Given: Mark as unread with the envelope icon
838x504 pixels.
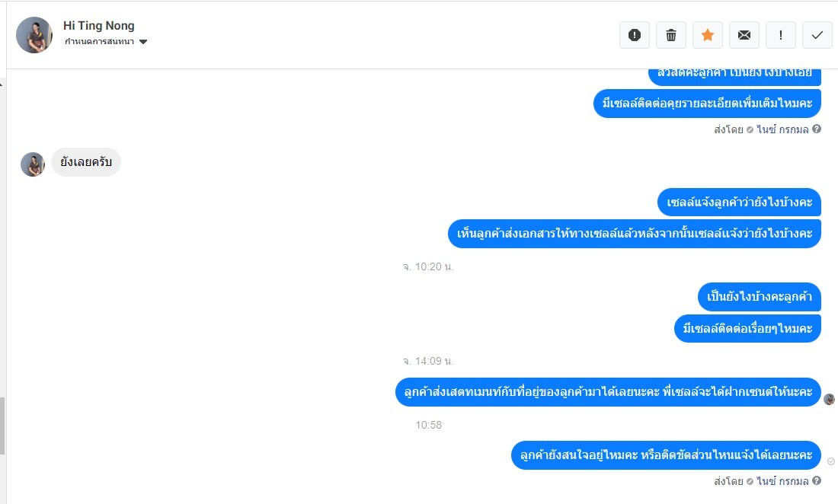Looking at the screenshot, I should point(744,35).
